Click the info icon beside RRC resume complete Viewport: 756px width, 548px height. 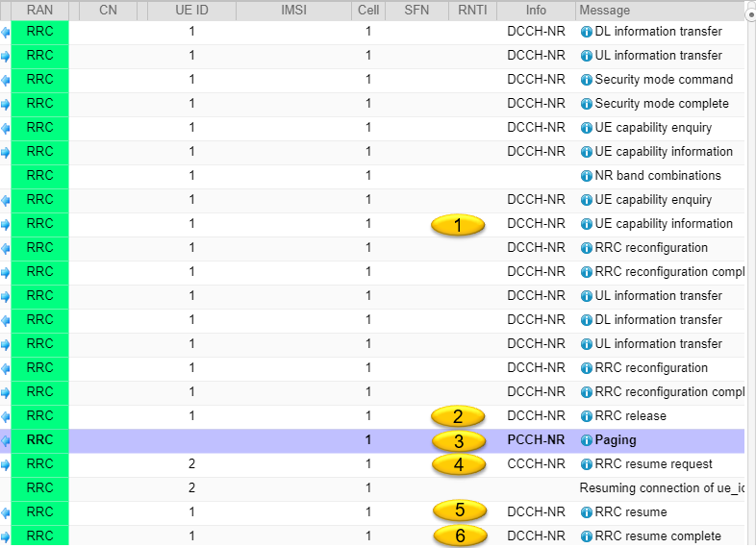587,536
